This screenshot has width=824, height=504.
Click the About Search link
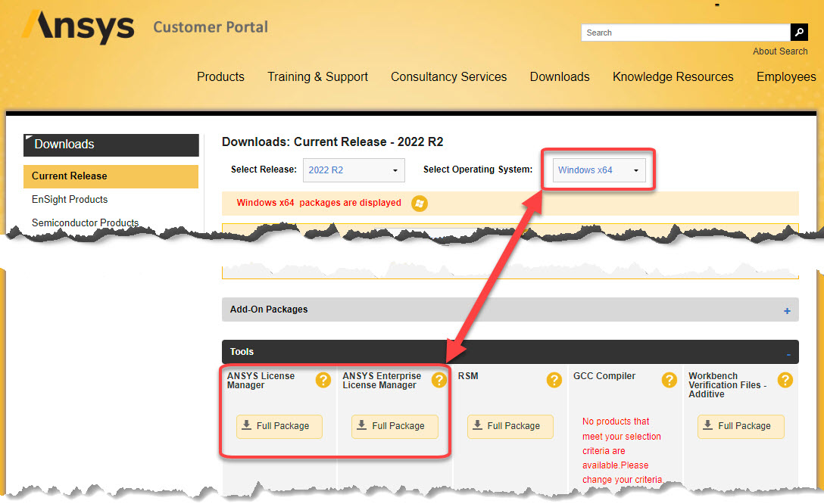780,51
